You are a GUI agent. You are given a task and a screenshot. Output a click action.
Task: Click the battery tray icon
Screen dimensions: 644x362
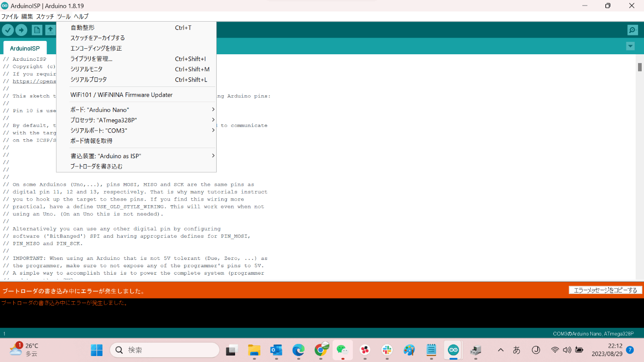(x=579, y=350)
